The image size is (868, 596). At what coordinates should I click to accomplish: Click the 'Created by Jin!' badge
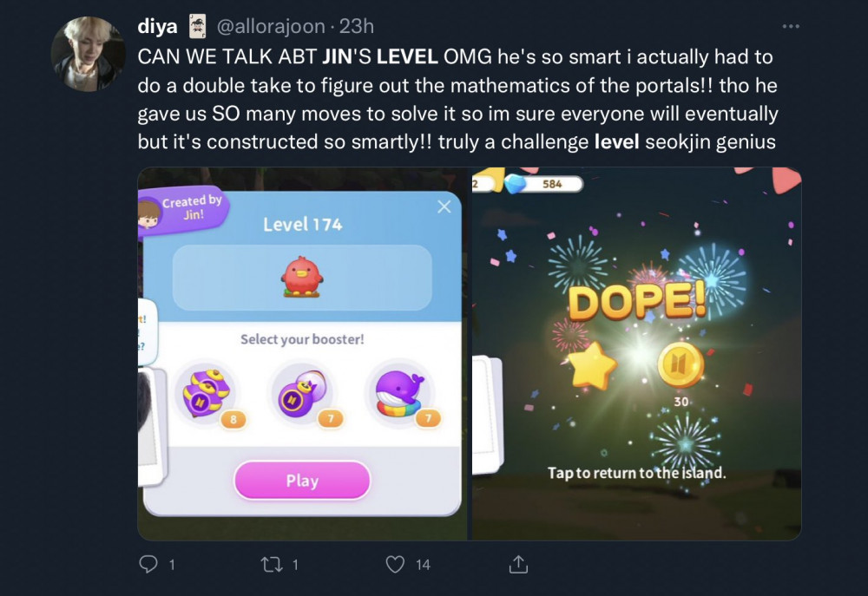pos(182,211)
